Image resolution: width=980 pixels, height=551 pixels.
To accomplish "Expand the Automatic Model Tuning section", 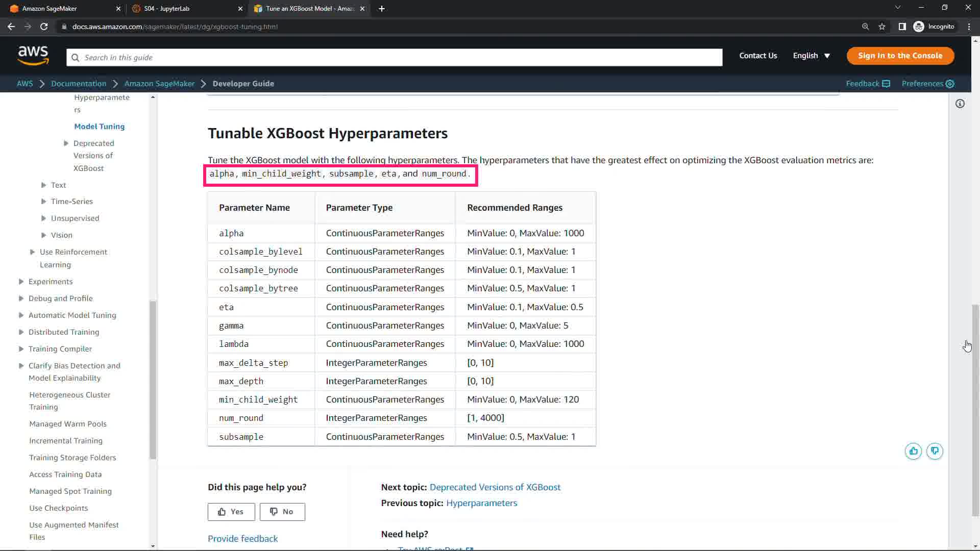I will 21,315.
